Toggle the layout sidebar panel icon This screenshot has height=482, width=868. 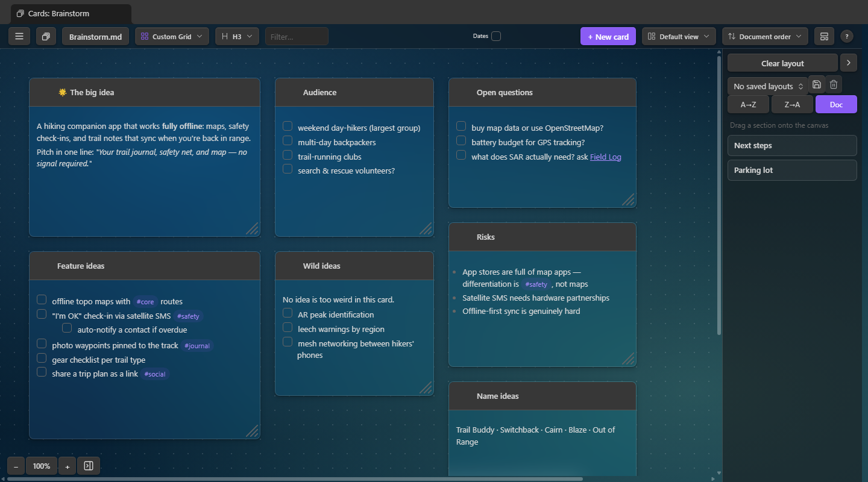pyautogui.click(x=824, y=36)
